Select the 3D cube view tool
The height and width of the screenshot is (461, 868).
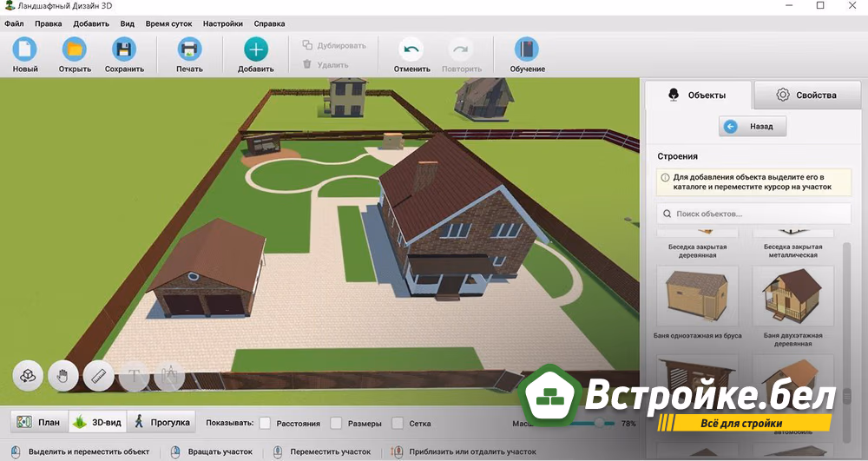[x=28, y=376]
